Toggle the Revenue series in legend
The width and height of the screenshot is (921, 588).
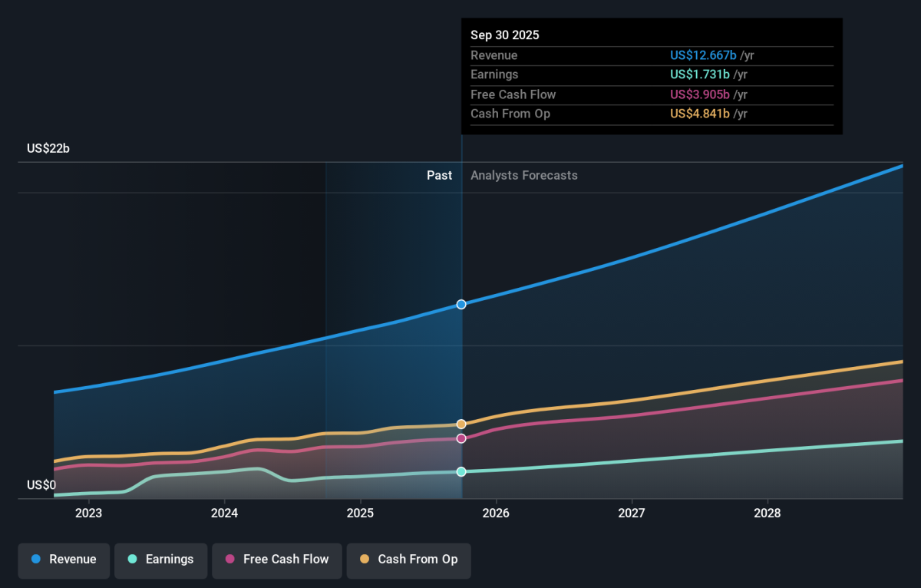pos(64,560)
